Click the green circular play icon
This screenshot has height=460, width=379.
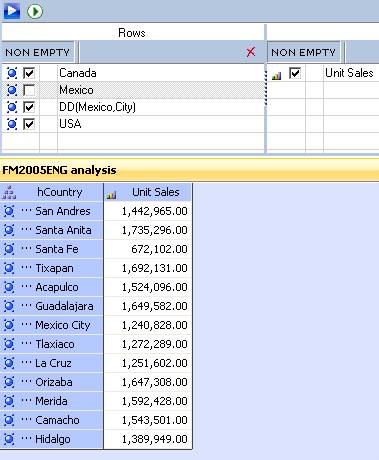pos(35,11)
